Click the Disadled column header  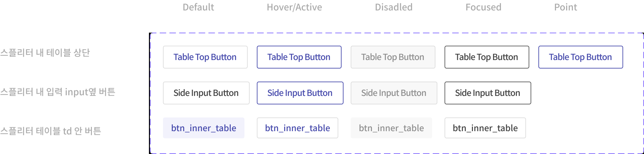click(x=394, y=7)
